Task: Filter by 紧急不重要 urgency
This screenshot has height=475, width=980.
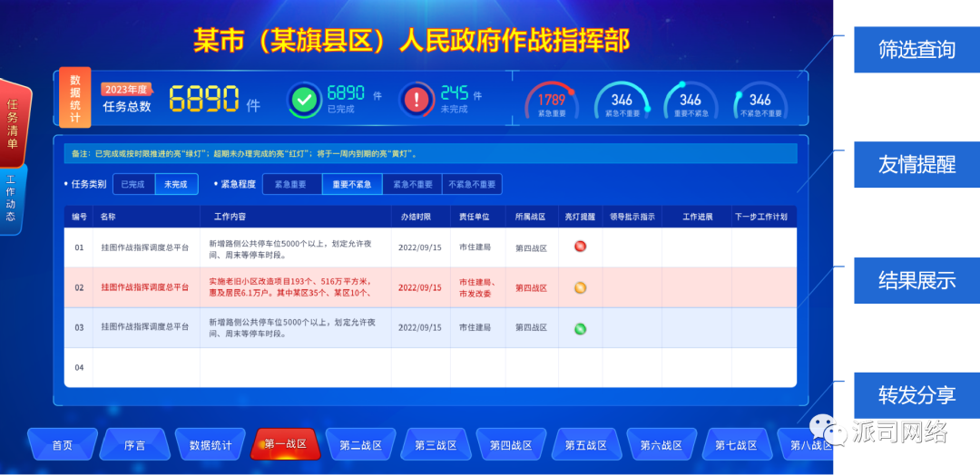Action: pos(412,184)
